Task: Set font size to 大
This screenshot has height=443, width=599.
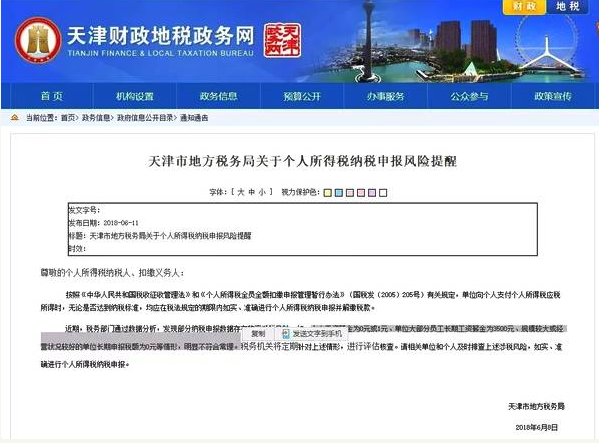Action: point(240,192)
